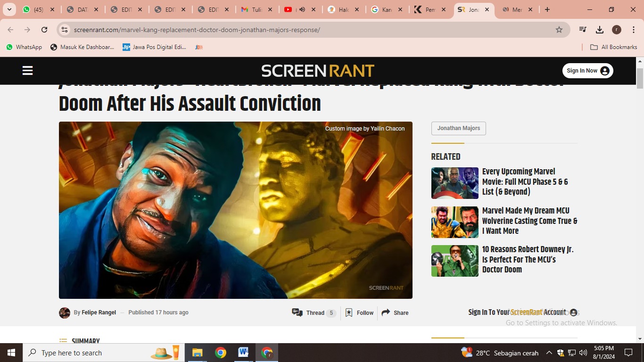This screenshot has height=362, width=644.
Task: Select the Jonathan Majors tag
Action: pos(458,128)
